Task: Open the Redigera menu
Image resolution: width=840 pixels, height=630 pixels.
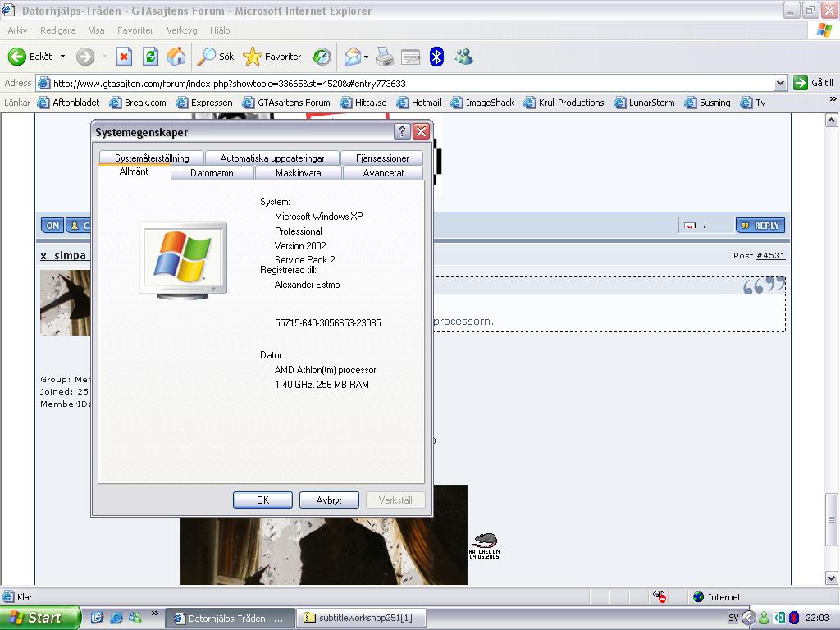Action: (58, 30)
